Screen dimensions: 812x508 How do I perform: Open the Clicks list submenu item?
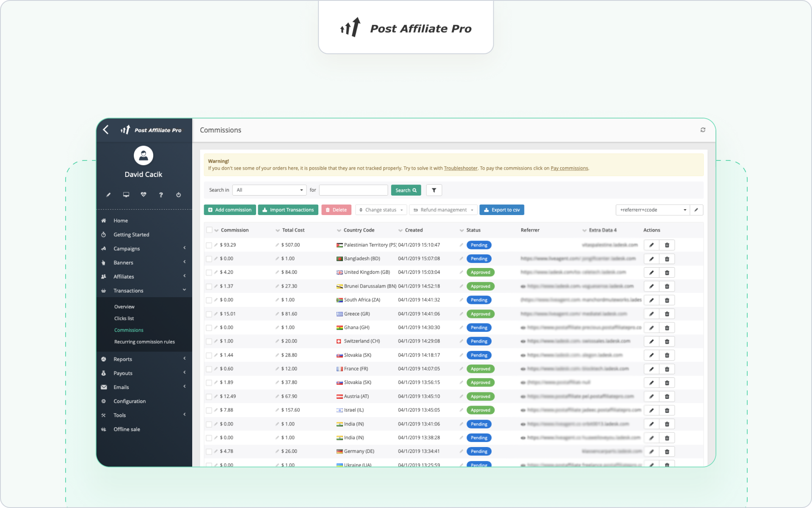coord(124,318)
